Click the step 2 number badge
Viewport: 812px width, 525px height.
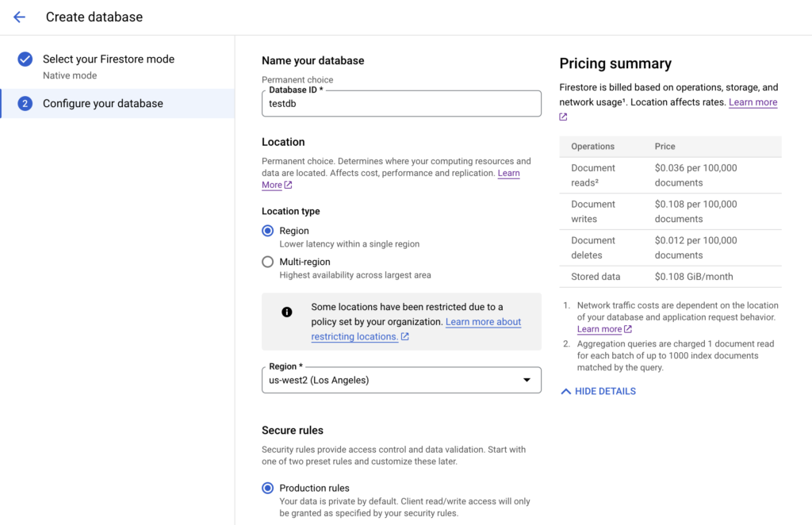25,104
